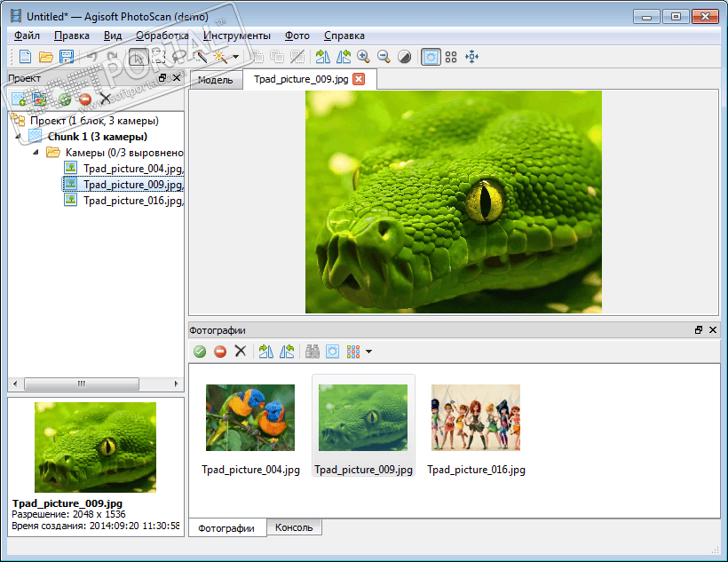The width and height of the screenshot is (728, 562).
Task: Select Tpad_picture_009.jpg in project tree
Action: [133, 185]
